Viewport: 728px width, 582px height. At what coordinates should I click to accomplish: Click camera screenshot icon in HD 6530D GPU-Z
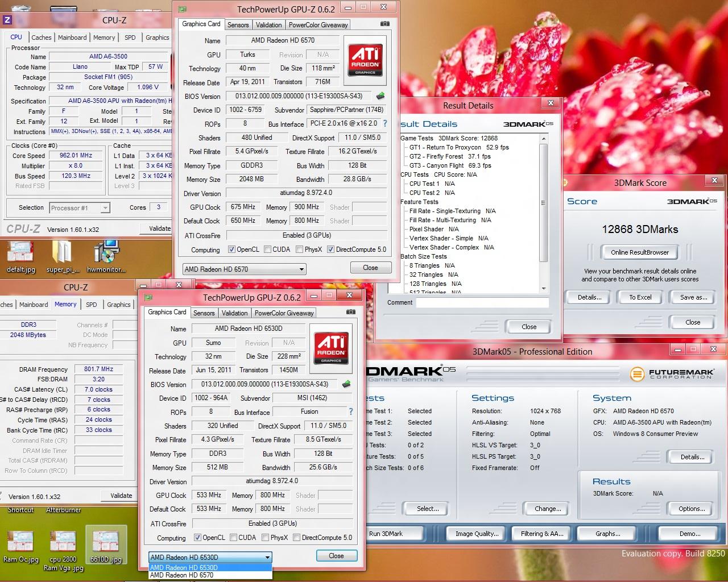pos(351,312)
